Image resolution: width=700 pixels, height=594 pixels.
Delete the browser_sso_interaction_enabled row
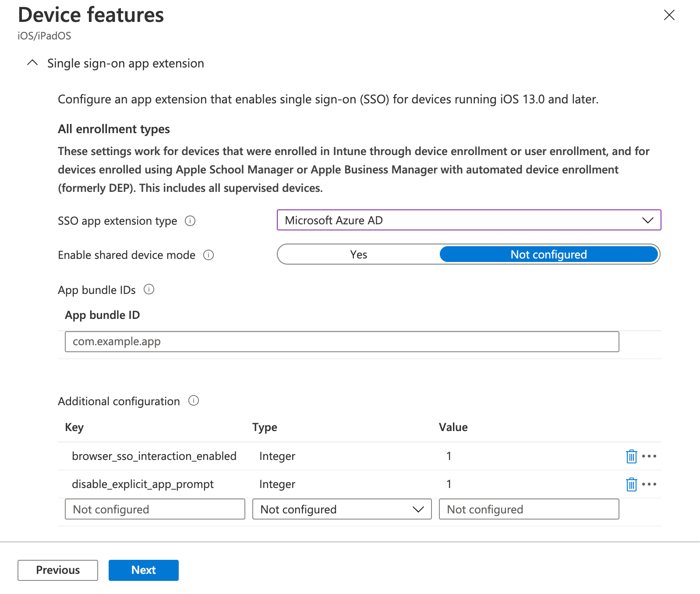[x=631, y=456]
